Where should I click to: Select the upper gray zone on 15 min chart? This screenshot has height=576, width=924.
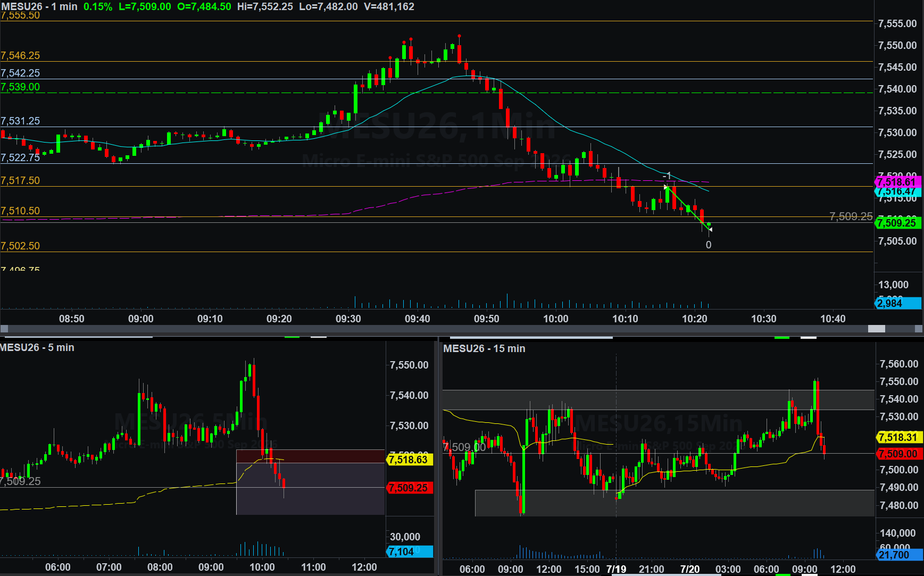point(659,400)
